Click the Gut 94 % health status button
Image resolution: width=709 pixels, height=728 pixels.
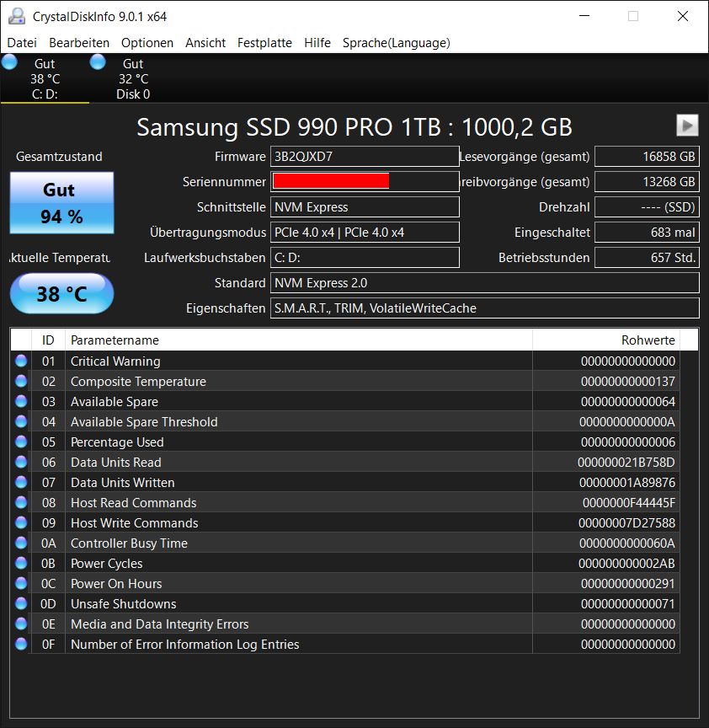(61, 203)
